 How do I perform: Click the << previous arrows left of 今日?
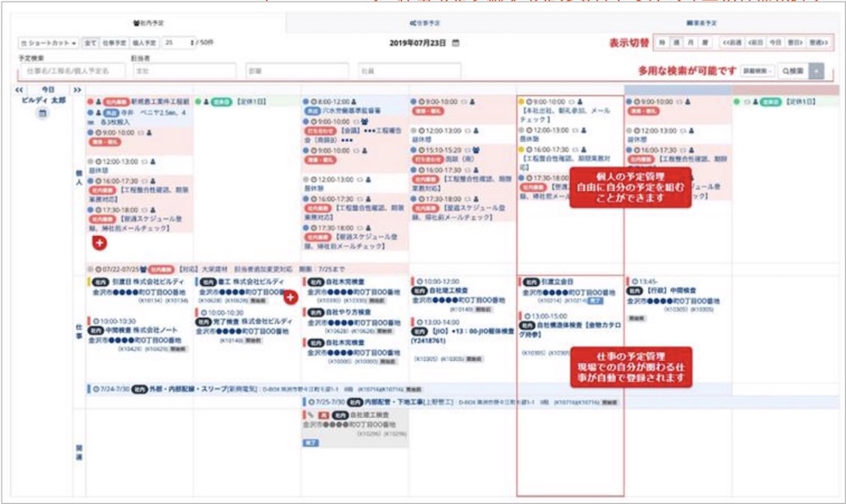tap(18, 89)
